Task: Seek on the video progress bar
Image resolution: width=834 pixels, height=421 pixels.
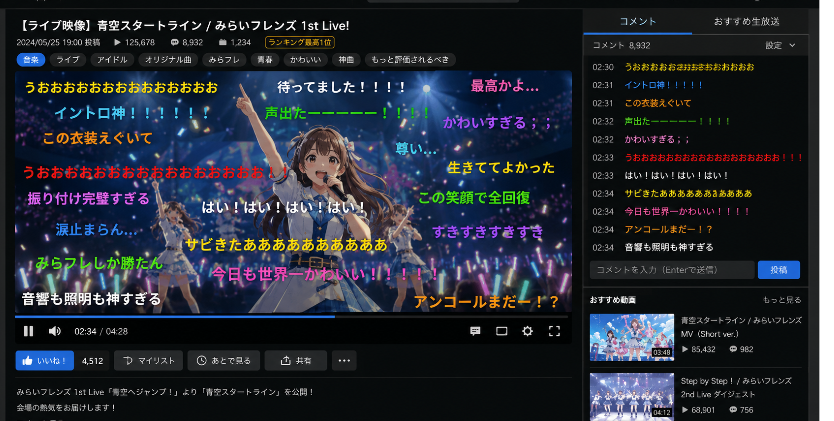Action: [x=291, y=317]
